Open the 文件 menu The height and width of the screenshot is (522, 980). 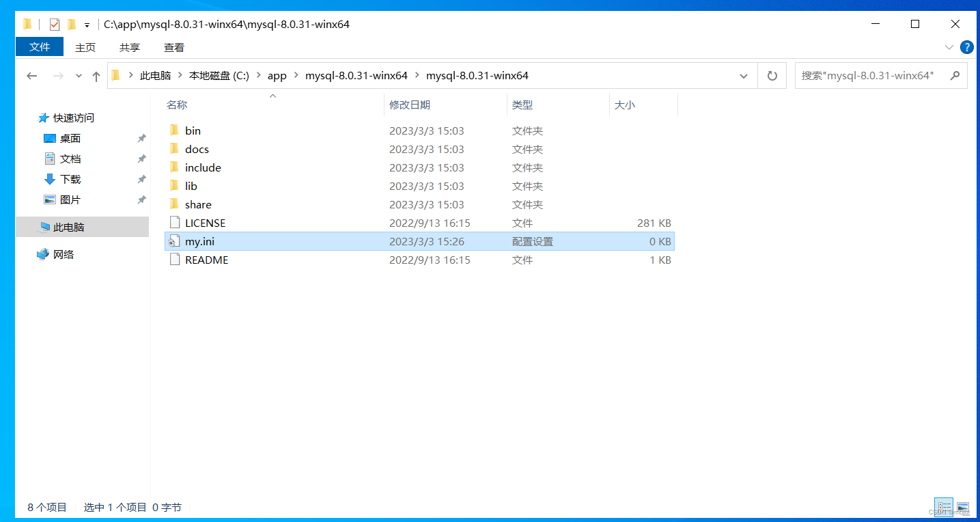click(x=40, y=46)
